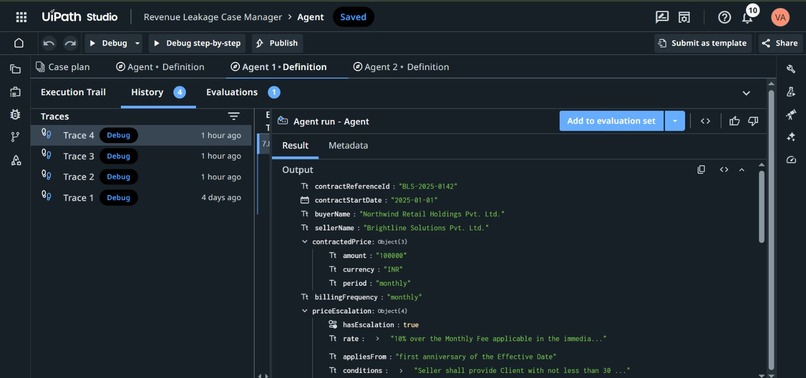
Task: Switch to Agent Definition tab
Action: 159,67
